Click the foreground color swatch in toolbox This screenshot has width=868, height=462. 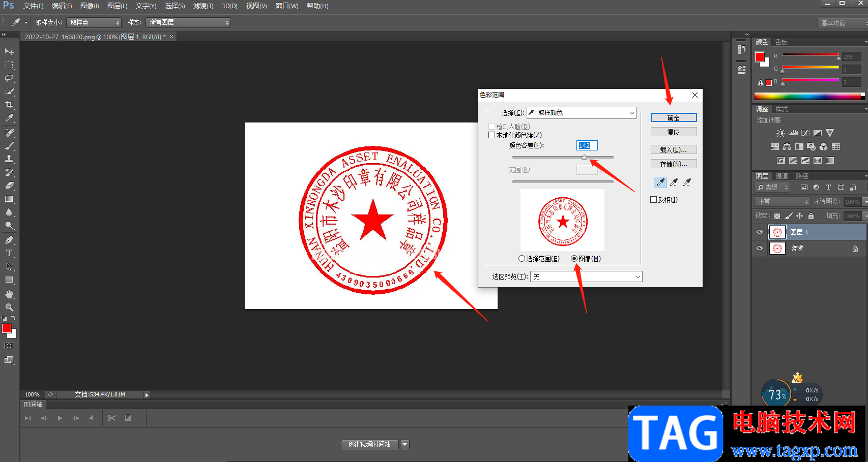(x=7, y=329)
